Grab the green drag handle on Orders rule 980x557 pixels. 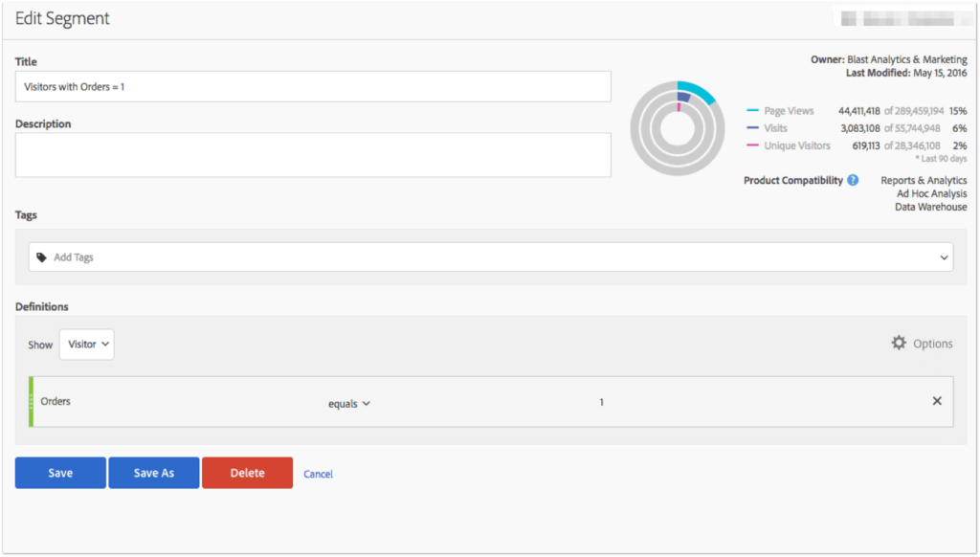32,402
